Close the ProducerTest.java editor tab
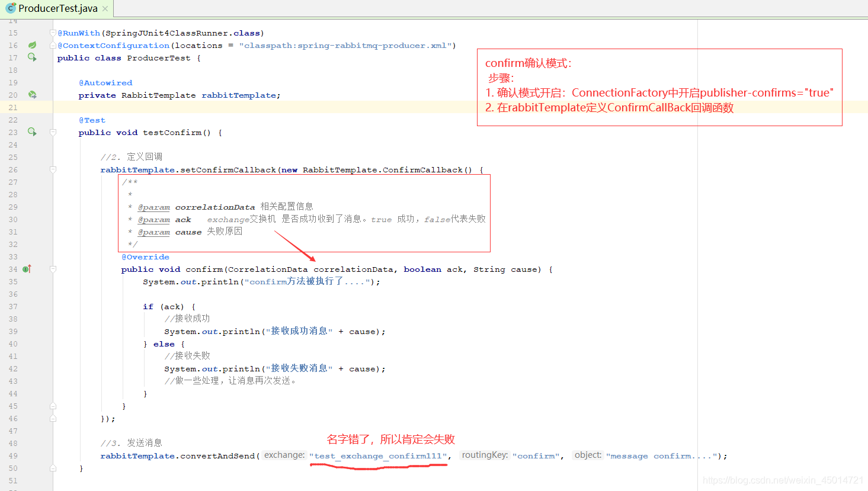The height and width of the screenshot is (491, 868). 105,9
